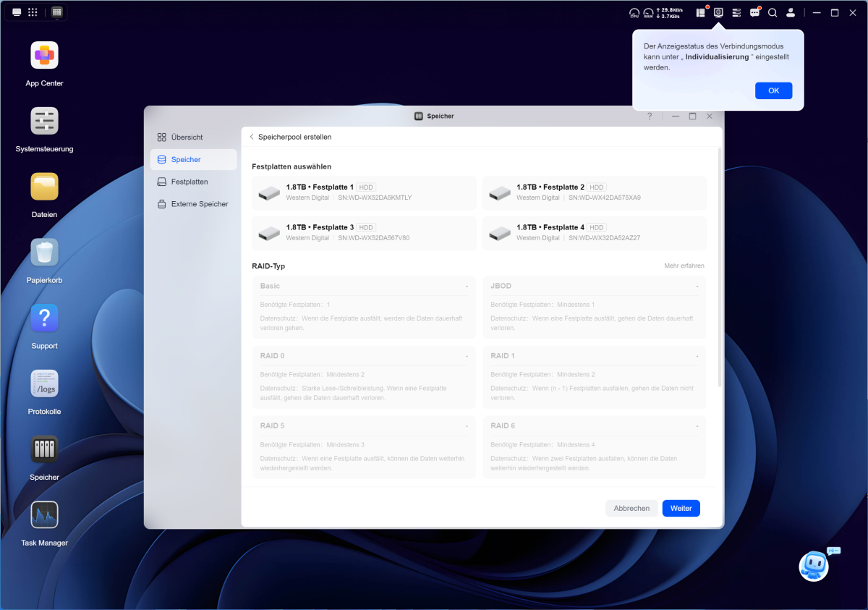Choose the RAID 1 type card
Screen dimensions: 868x610
pyautogui.click(x=595, y=377)
